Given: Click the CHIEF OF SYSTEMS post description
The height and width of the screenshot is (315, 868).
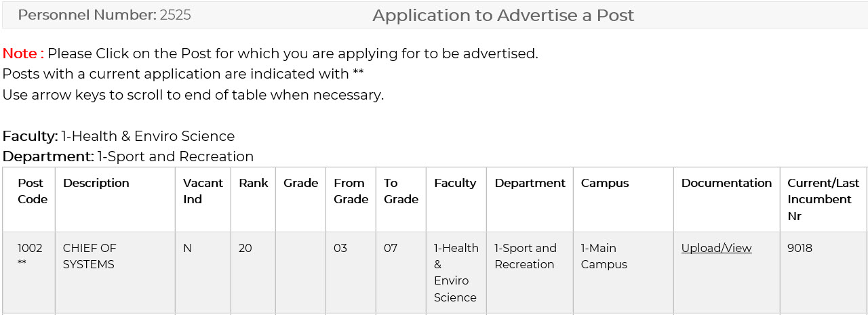Looking at the screenshot, I should click(90, 256).
